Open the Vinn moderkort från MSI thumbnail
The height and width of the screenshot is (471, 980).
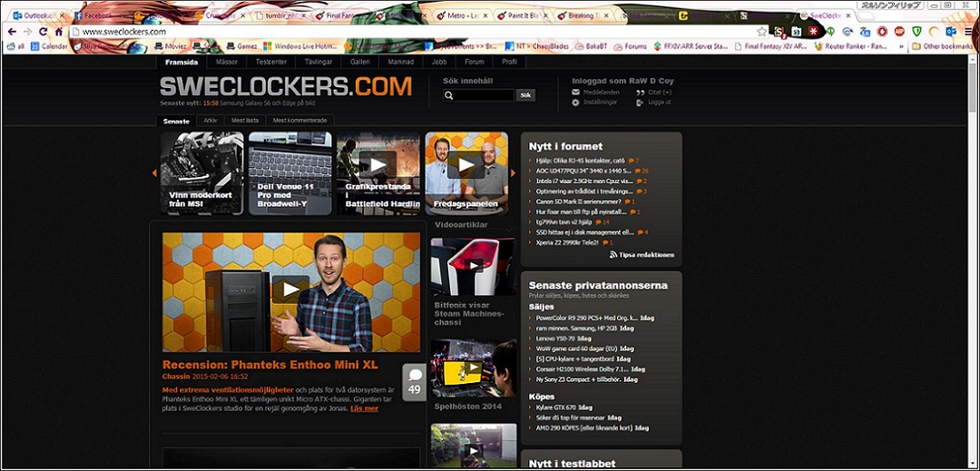click(x=201, y=173)
